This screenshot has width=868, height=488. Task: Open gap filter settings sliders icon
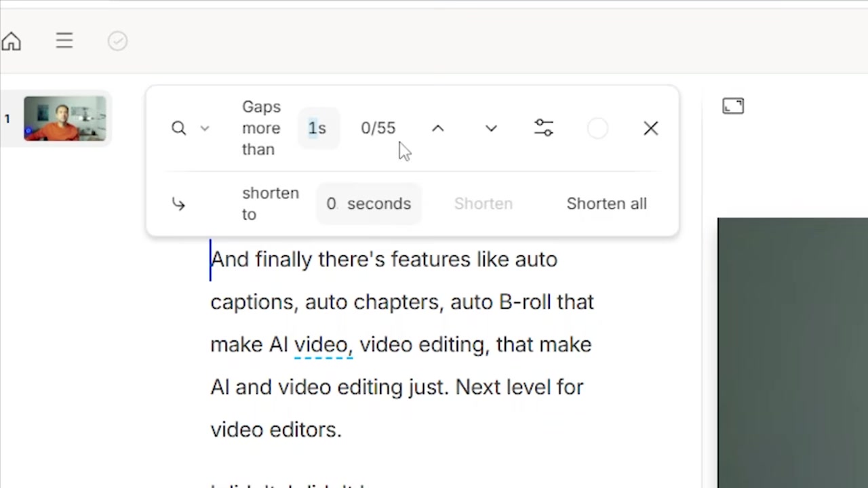(x=544, y=128)
